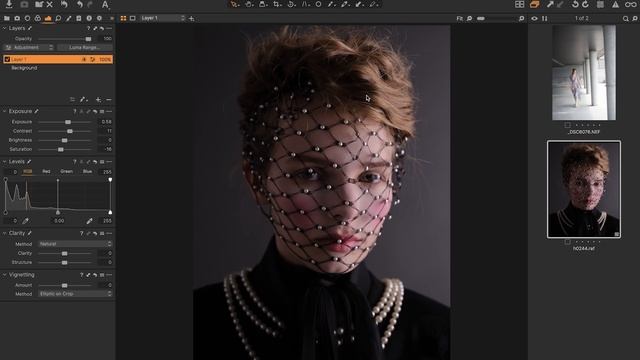Adjust the Layers Opacity slider

pyautogui.click(x=88, y=39)
